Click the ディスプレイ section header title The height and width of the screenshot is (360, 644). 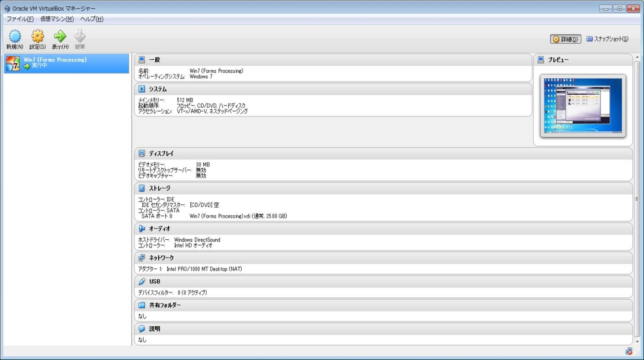coord(161,153)
